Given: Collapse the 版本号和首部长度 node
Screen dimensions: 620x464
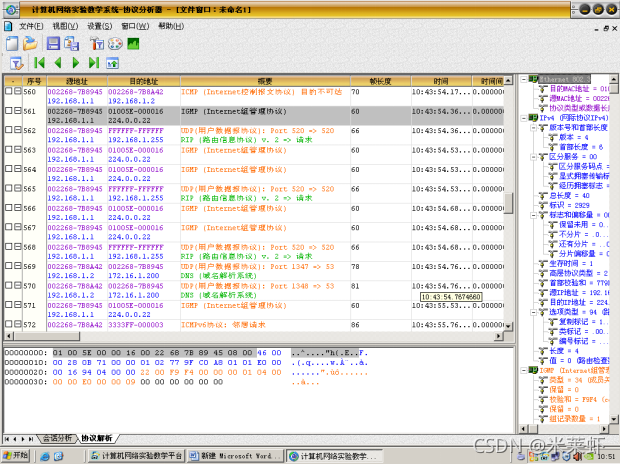Looking at the screenshot, I should coord(533,128).
